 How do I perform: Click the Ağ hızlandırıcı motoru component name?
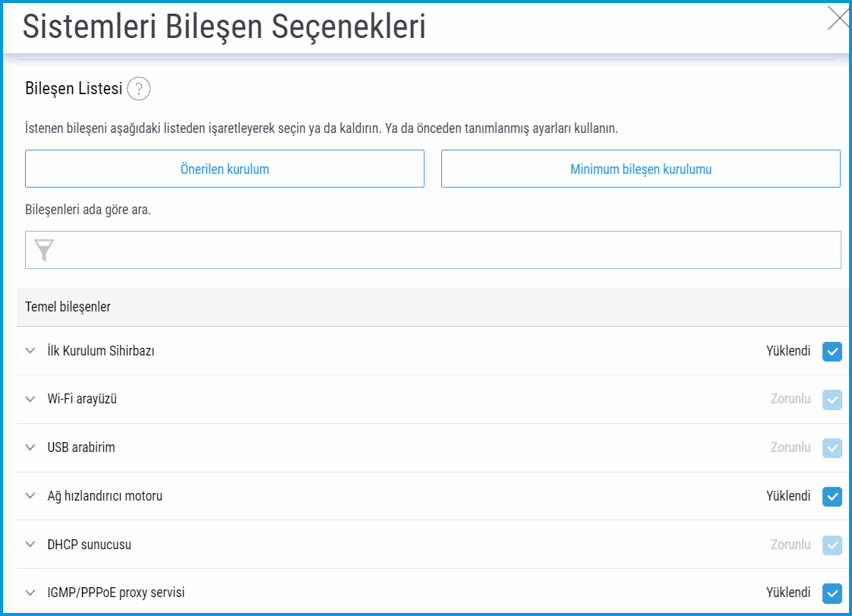(x=105, y=496)
